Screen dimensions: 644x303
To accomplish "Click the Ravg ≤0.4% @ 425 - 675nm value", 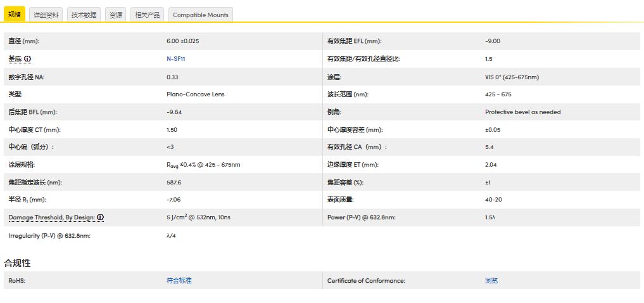I will [x=203, y=165].
